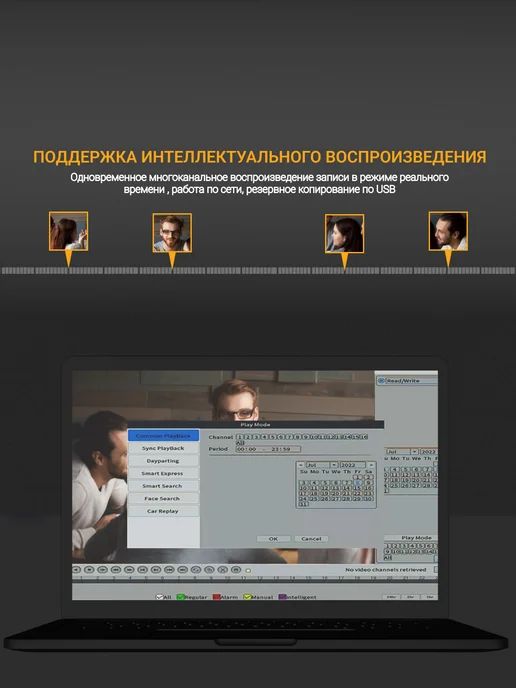Toggle channel 1 in Play Mode dialog

(x=240, y=437)
